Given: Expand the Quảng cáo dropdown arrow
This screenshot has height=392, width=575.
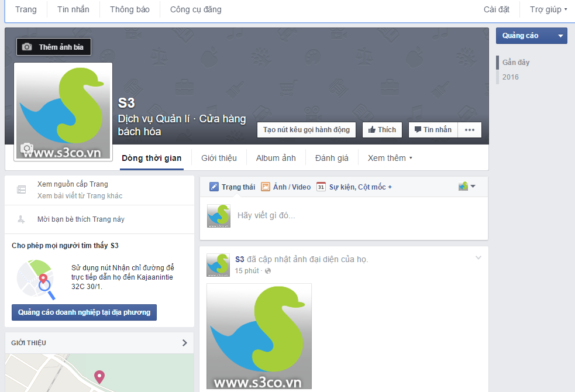Looking at the screenshot, I should point(560,36).
